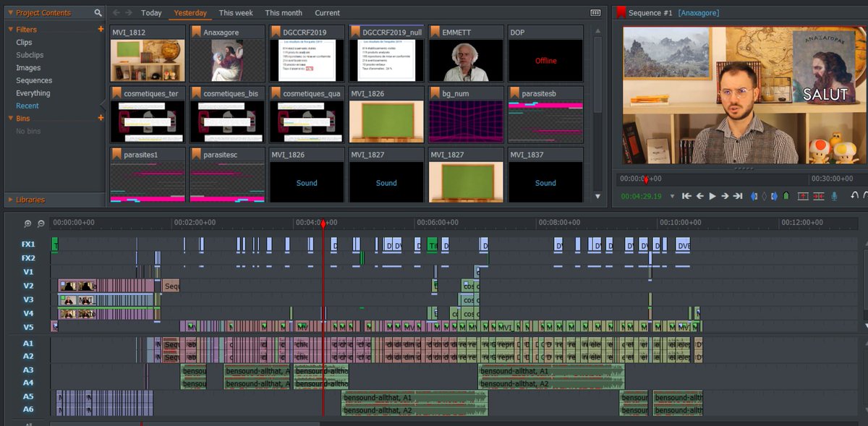
Task: Select the Sequences filter
Action: (34, 80)
